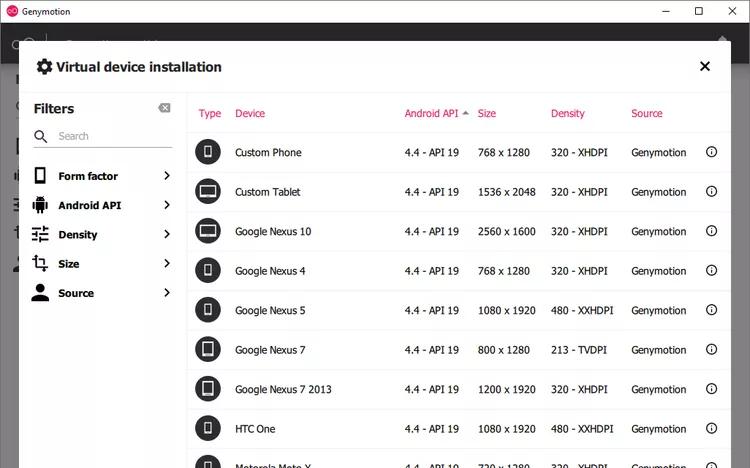Clear all filters using the backspace icon

(x=164, y=108)
